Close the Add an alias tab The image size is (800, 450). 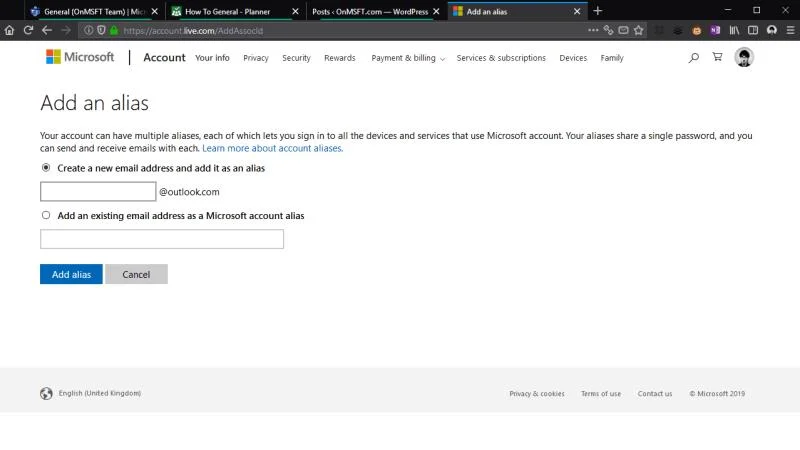(577, 11)
